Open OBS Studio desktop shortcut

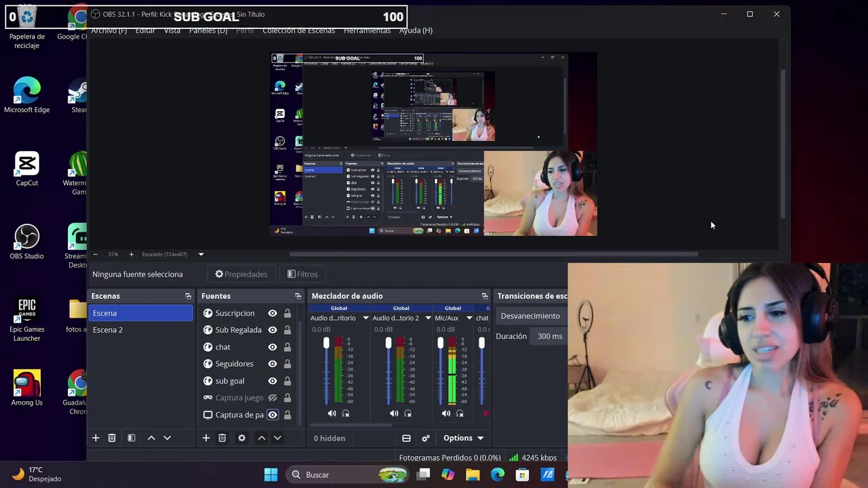click(x=26, y=242)
